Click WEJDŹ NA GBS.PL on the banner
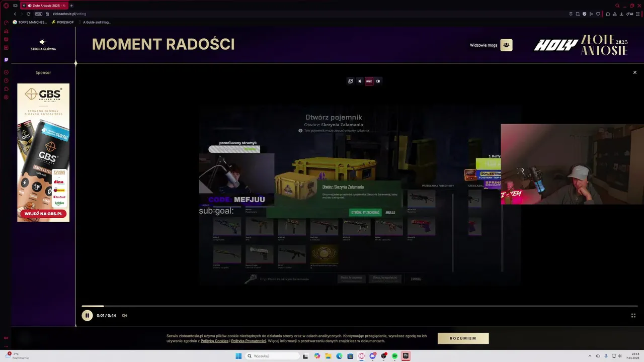644x362 pixels. (43, 214)
